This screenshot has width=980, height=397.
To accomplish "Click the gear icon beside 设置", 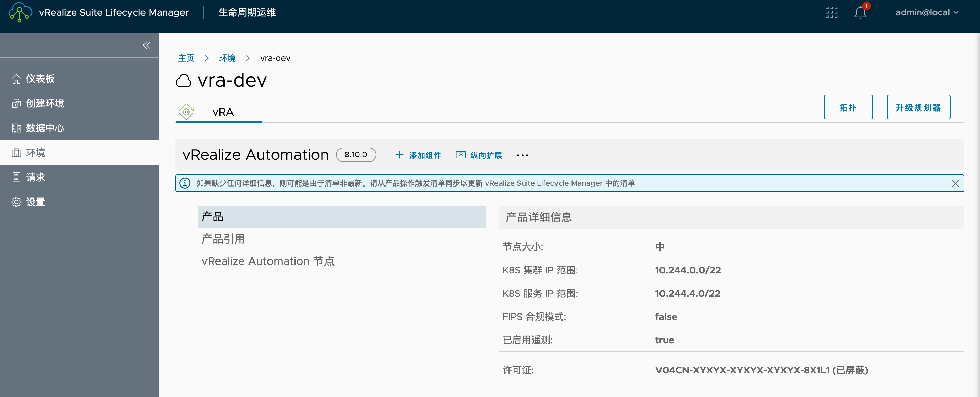I will pyautogui.click(x=16, y=202).
